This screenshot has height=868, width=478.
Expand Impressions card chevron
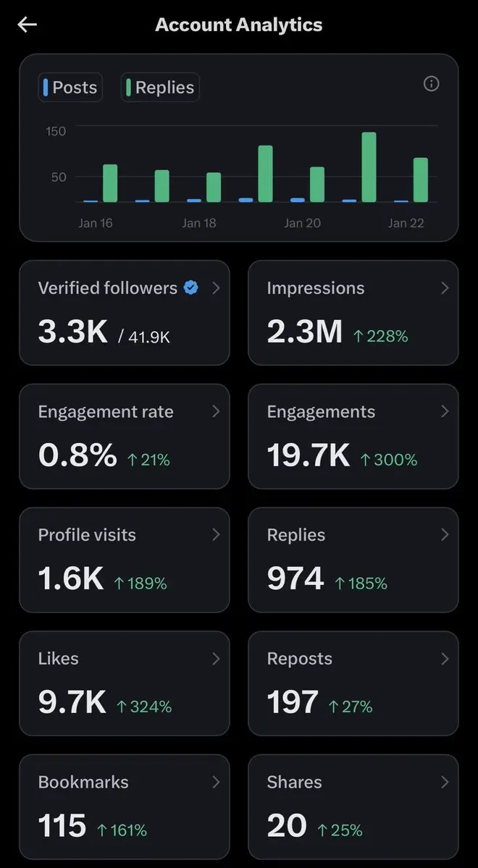point(444,287)
